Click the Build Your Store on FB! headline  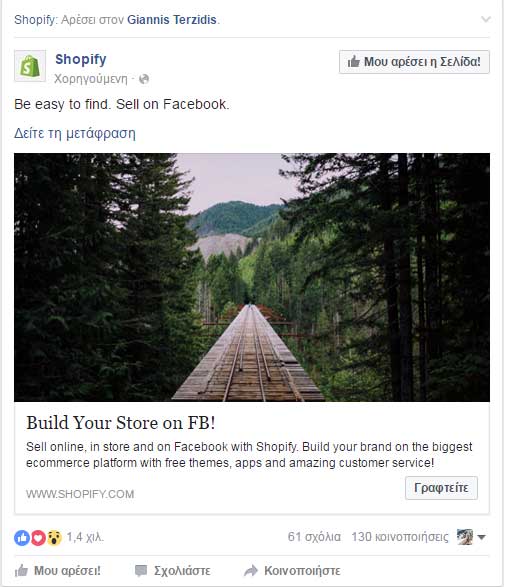click(x=121, y=423)
